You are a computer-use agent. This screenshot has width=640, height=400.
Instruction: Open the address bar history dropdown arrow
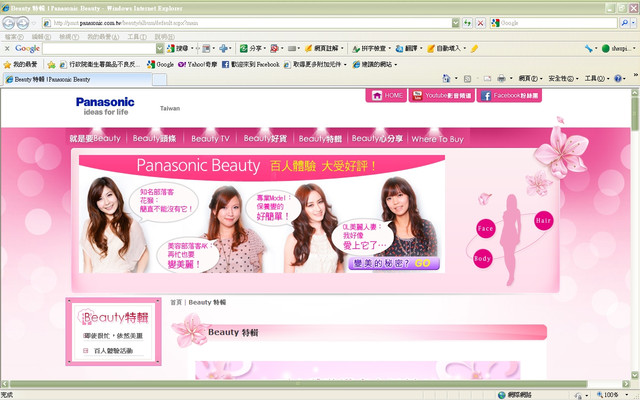(x=456, y=23)
